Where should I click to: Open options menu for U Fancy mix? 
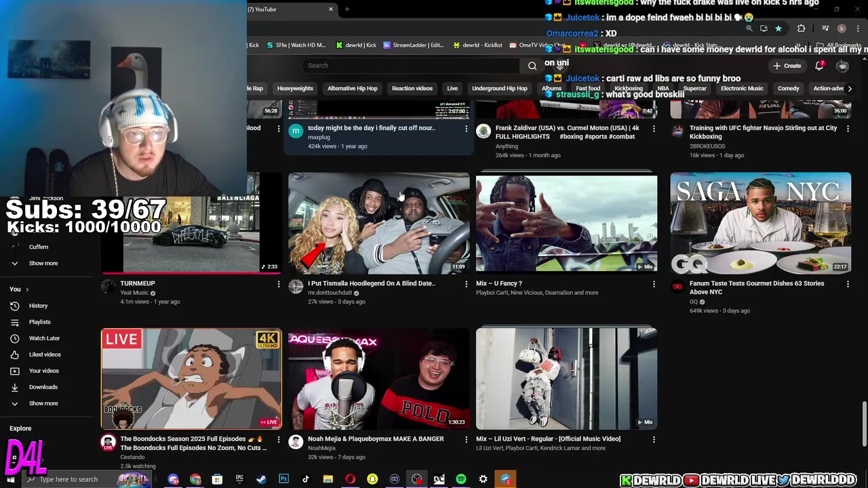pos(654,284)
